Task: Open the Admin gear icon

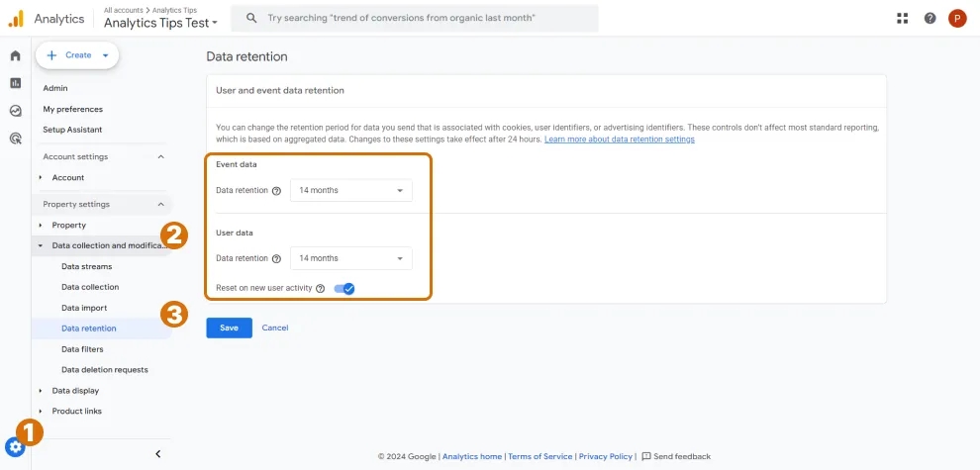Action: tap(15, 447)
